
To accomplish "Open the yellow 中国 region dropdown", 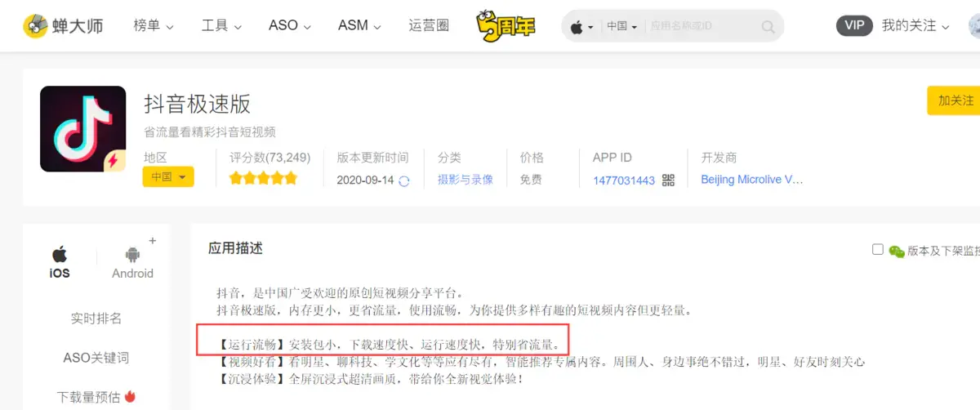I will pyautogui.click(x=168, y=177).
